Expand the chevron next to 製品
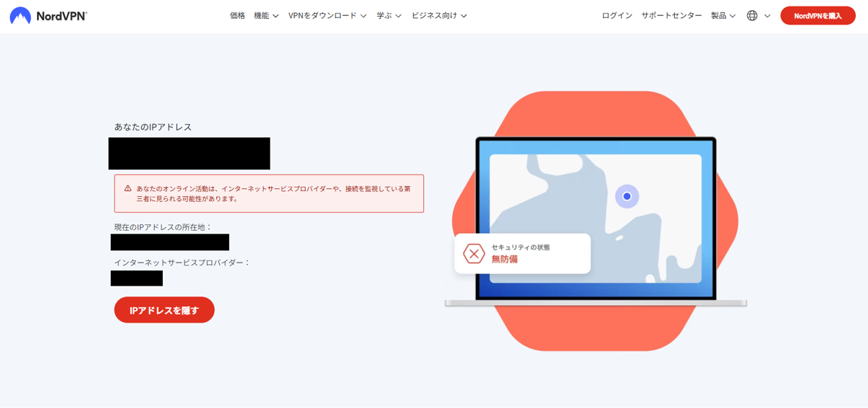The image size is (868, 408). pyautogui.click(x=733, y=16)
